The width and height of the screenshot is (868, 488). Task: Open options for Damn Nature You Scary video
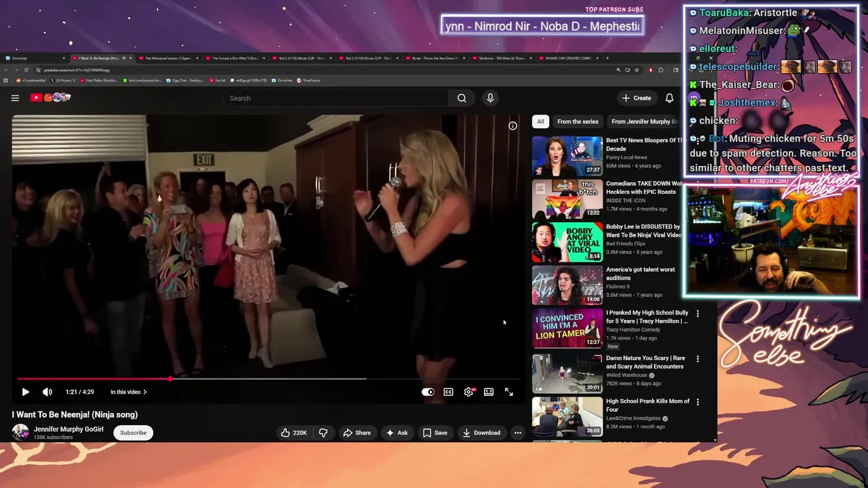698,359
